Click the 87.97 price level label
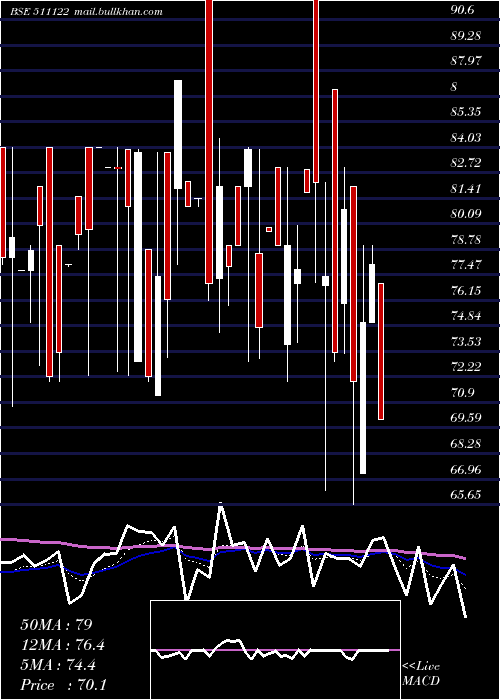The height and width of the screenshot is (700, 500). click(x=466, y=61)
